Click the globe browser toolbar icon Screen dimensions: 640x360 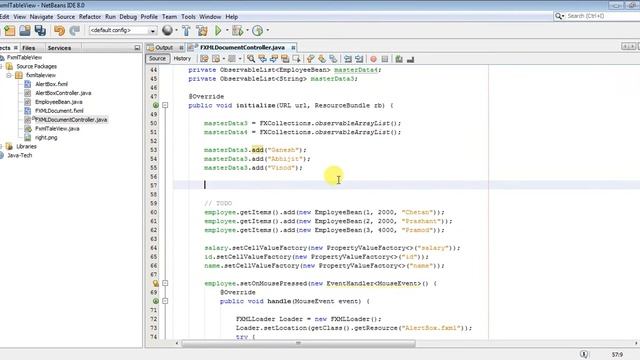(167, 30)
